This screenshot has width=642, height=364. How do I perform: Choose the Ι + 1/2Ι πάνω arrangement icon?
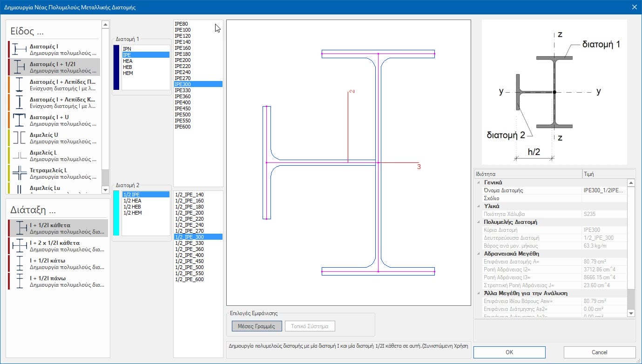click(19, 281)
